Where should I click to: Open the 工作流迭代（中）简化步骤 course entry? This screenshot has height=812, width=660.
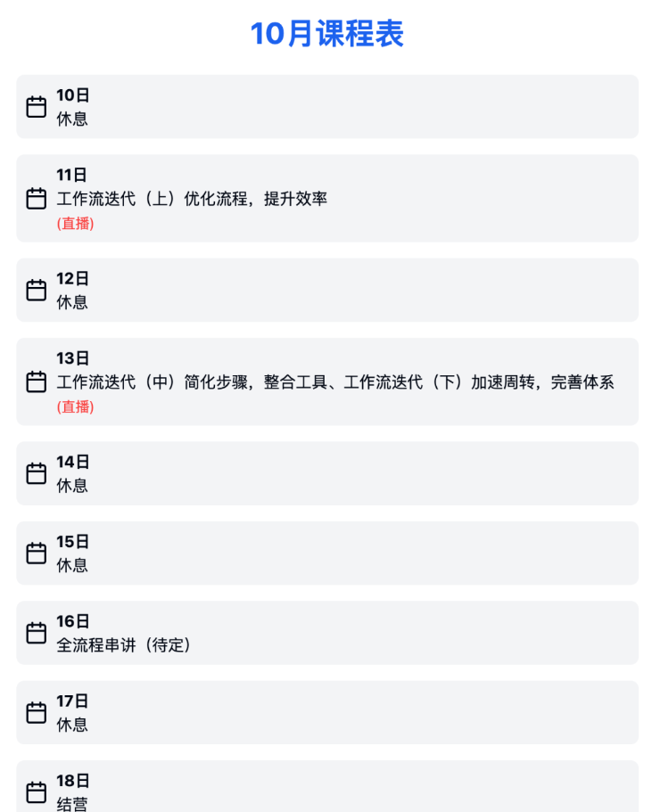[x=335, y=382]
